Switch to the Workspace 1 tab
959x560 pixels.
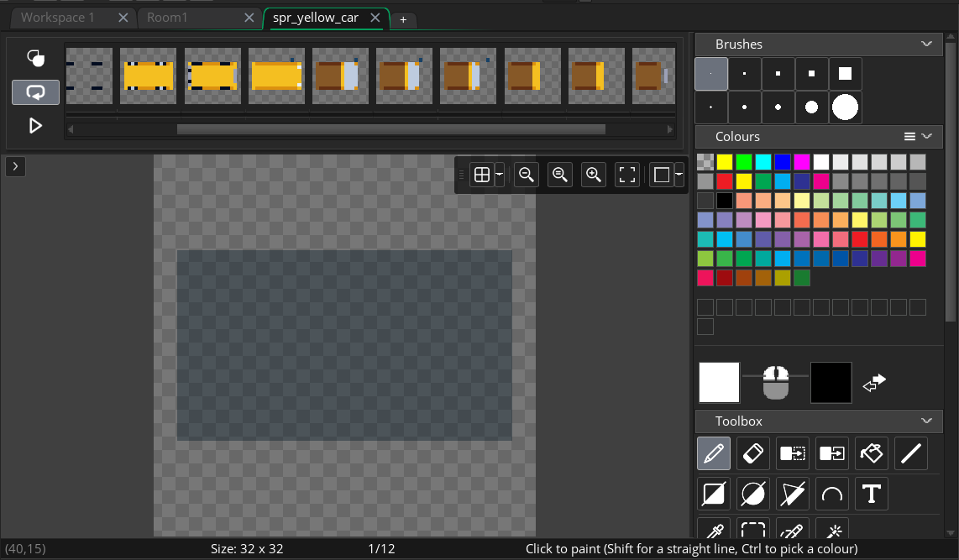57,18
